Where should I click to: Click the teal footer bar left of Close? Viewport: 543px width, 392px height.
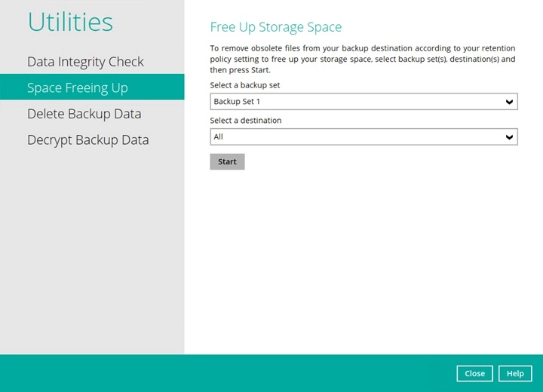pos(226,373)
